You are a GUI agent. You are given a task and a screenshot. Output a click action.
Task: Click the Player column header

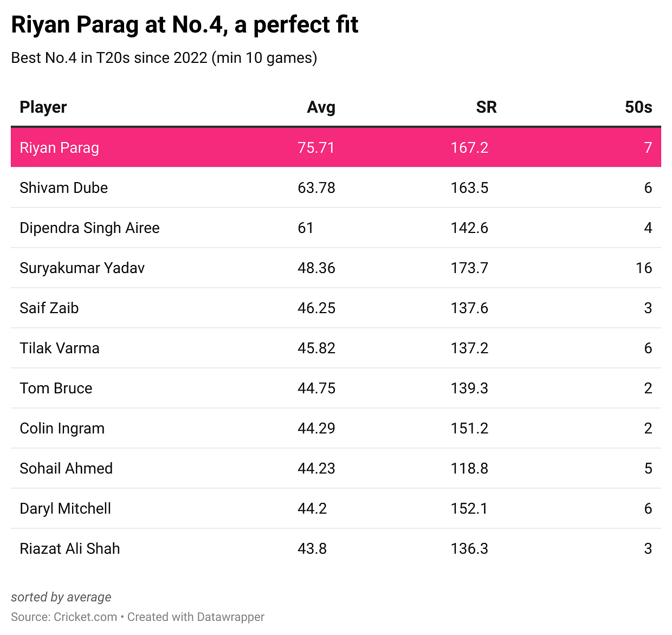point(43,107)
